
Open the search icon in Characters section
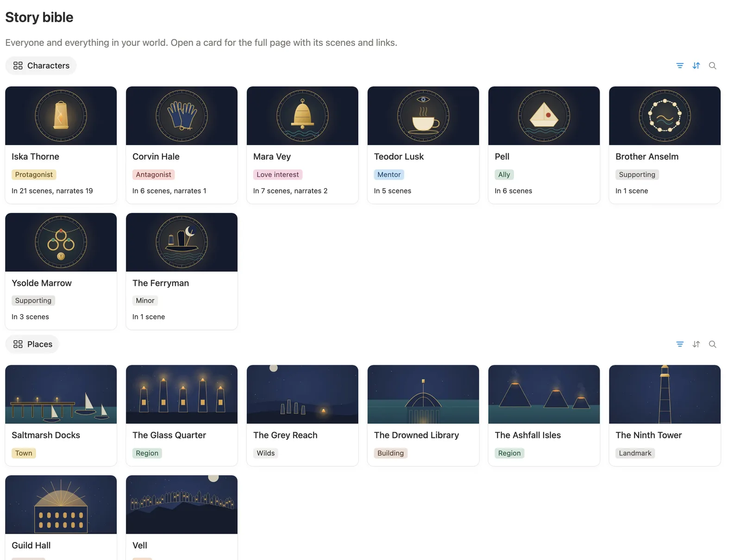click(x=713, y=66)
